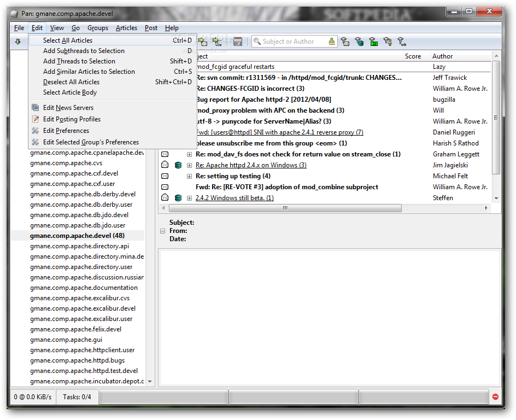Expand the setting up testing thread
This screenshot has height=420, width=516.
tap(189, 176)
